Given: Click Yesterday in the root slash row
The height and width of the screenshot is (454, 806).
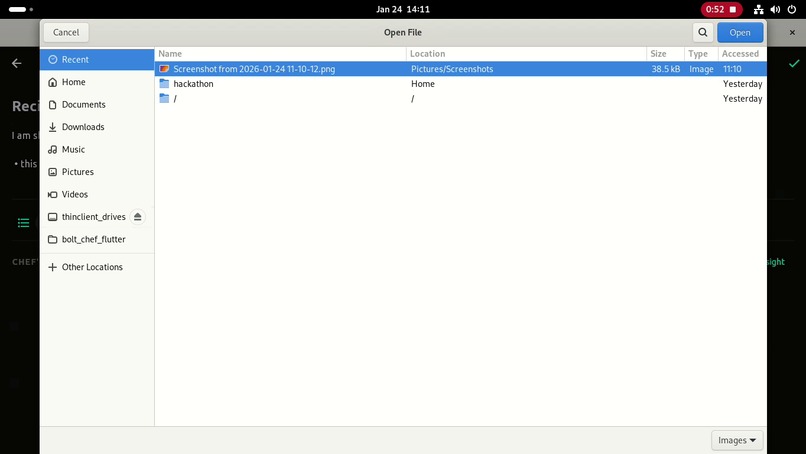Looking at the screenshot, I should [x=742, y=99].
